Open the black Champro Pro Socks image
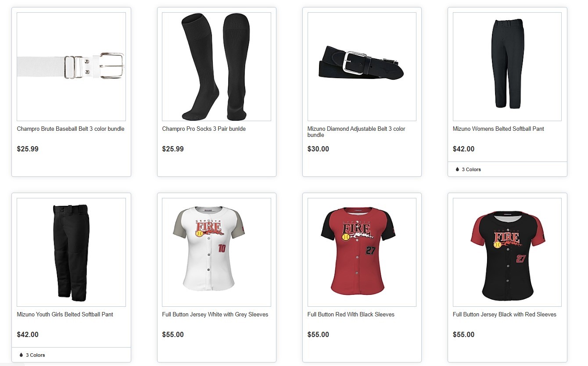The image size is (588, 366). click(x=216, y=67)
